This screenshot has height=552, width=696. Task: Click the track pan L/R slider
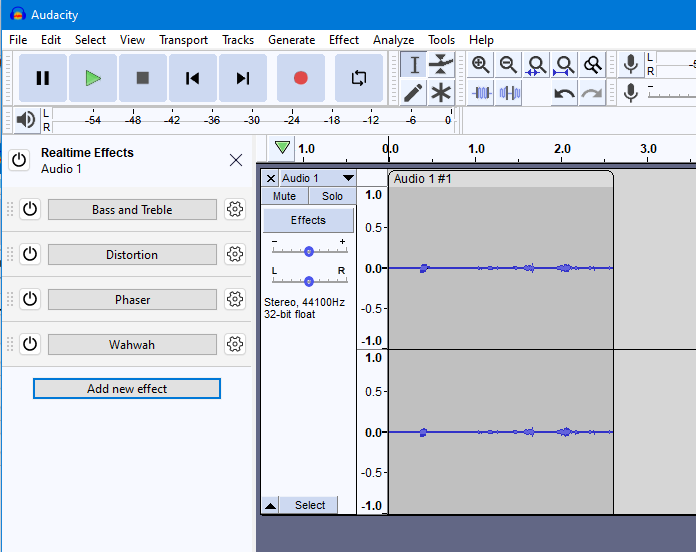[309, 281]
